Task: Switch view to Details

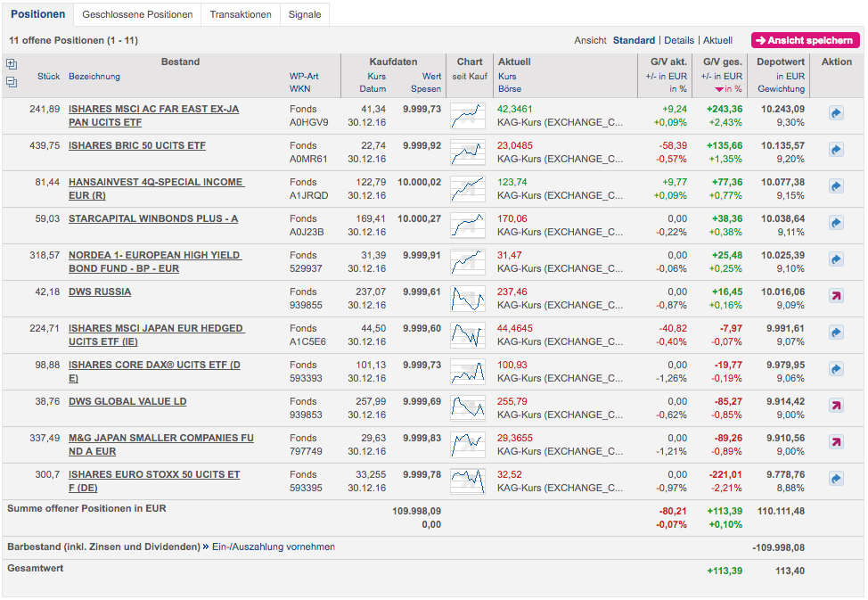Action: click(x=678, y=40)
